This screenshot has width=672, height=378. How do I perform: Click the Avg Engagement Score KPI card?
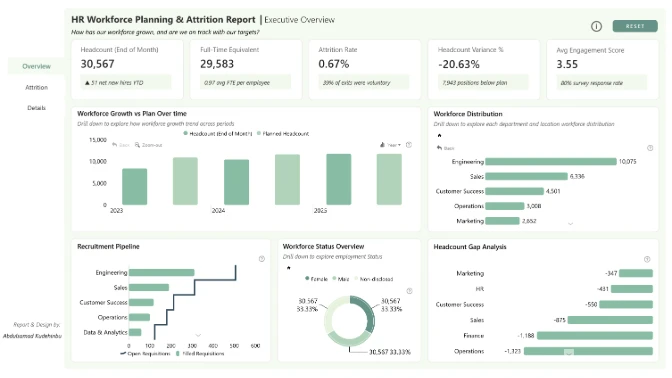[603, 69]
